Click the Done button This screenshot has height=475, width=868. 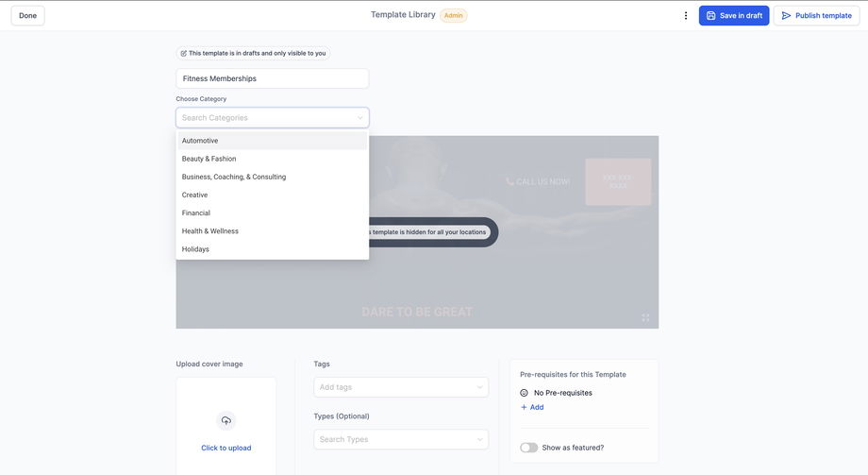pyautogui.click(x=27, y=15)
